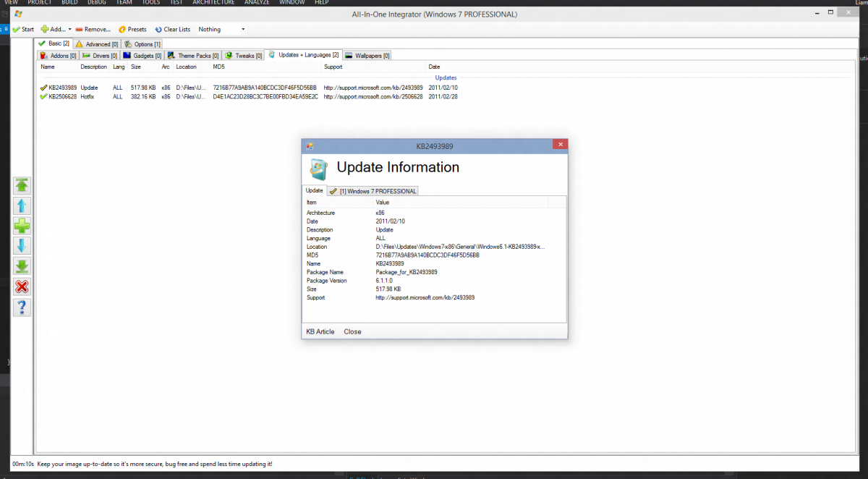The height and width of the screenshot is (479, 868).
Task: Click Clear Lists in the toolbar
Action: [x=172, y=30]
